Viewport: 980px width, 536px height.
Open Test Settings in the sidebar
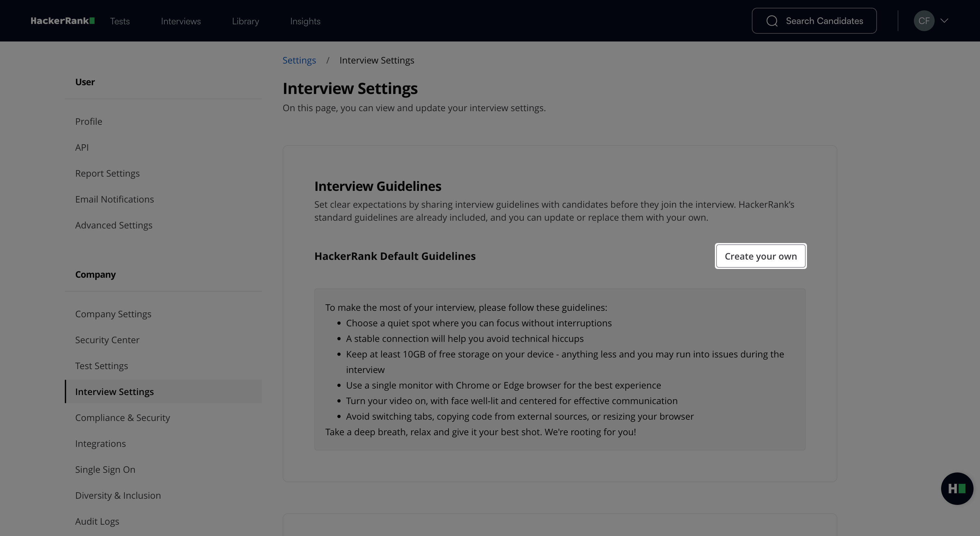(101, 366)
